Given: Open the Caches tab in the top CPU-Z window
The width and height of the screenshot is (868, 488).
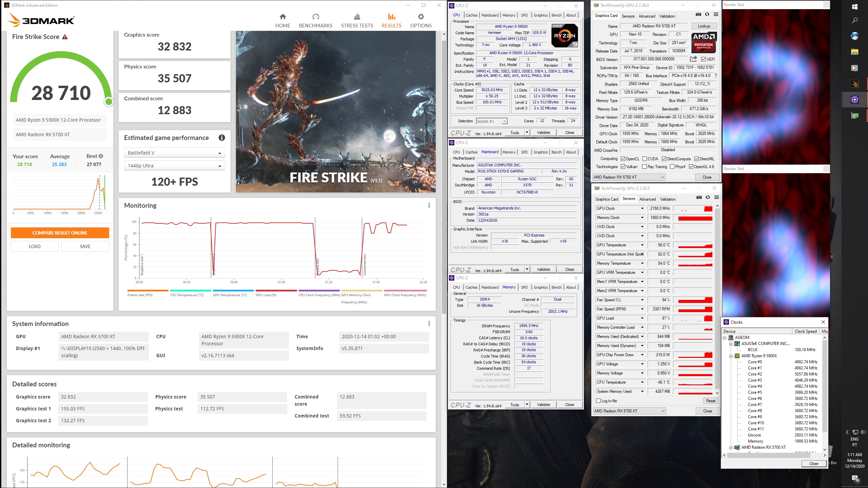Looking at the screenshot, I should pyautogui.click(x=471, y=15).
